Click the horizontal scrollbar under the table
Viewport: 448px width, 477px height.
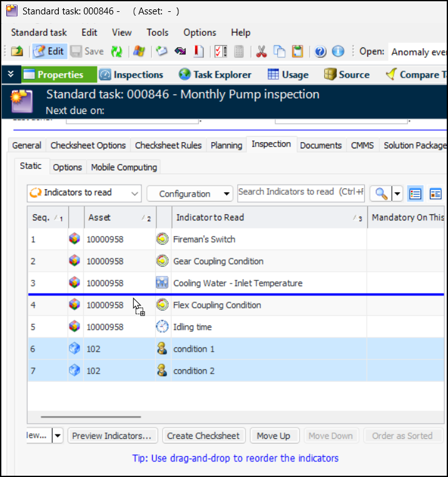(x=91, y=417)
